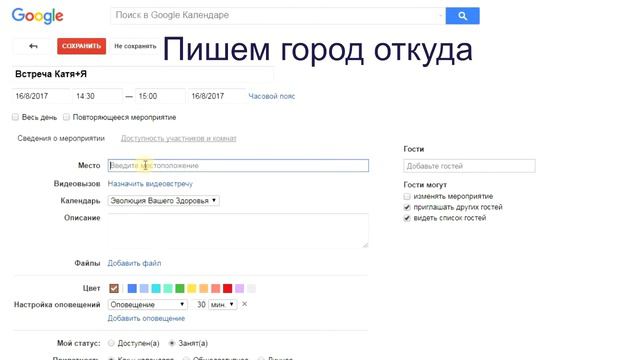This screenshot has width=640, height=360.
Task: Select the yellow color swatch
Action: (192, 289)
